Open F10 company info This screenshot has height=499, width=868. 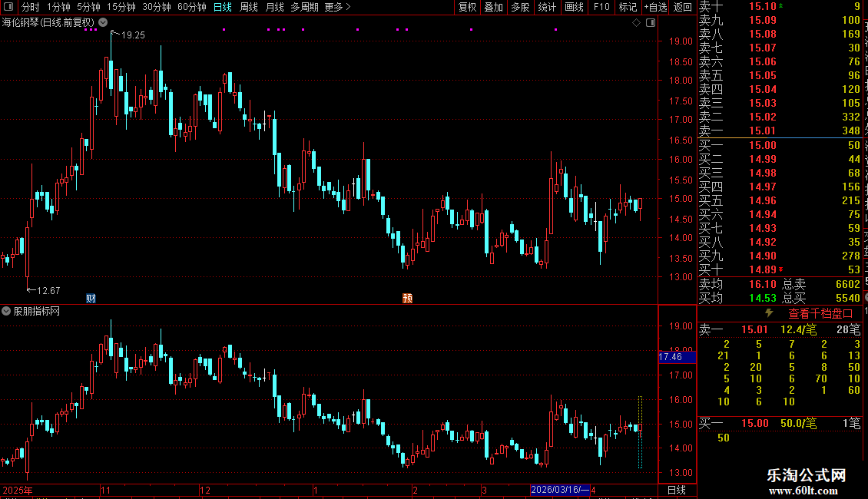point(601,7)
